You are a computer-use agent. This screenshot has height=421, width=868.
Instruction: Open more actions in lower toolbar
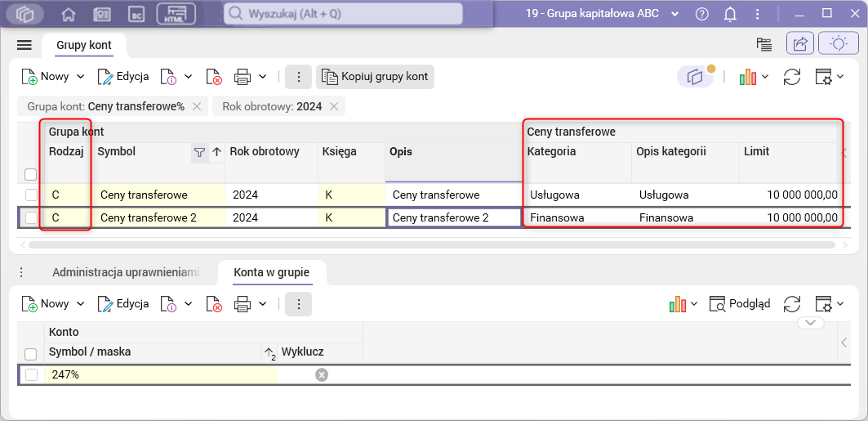pyautogui.click(x=298, y=303)
